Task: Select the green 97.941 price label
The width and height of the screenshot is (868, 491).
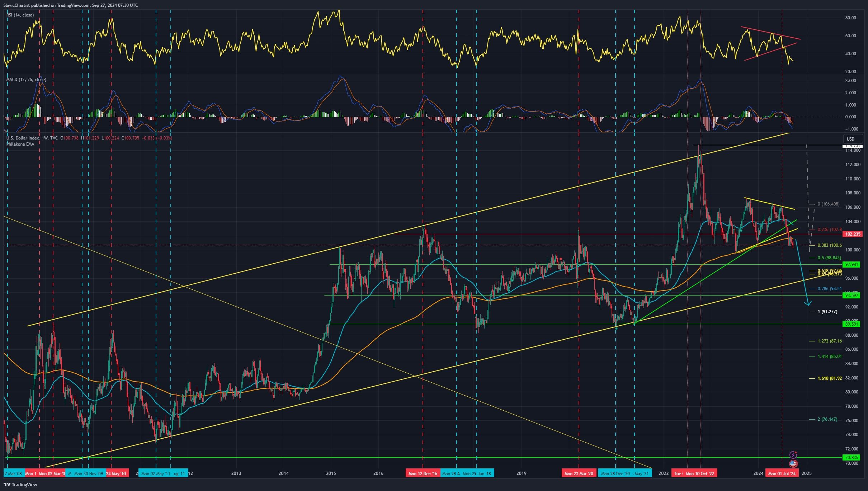Action: click(x=852, y=265)
